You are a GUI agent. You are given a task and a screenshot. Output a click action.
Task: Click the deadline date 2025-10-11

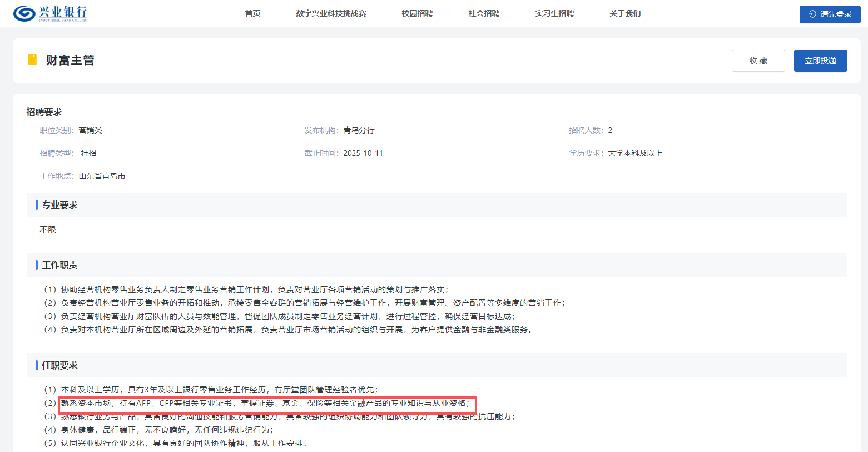click(363, 153)
